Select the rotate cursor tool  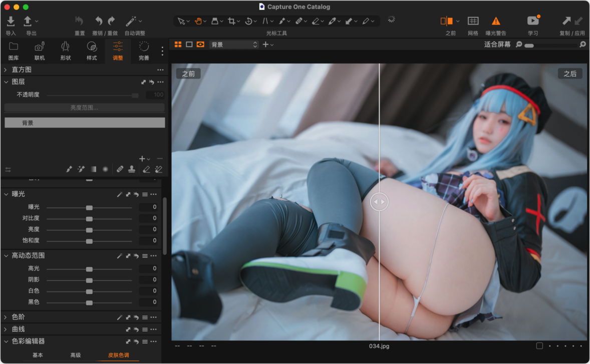pos(248,21)
